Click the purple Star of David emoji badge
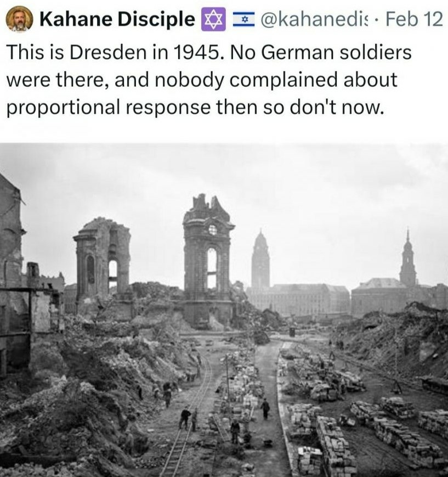Viewport: 448px width, 477px height. click(x=213, y=19)
